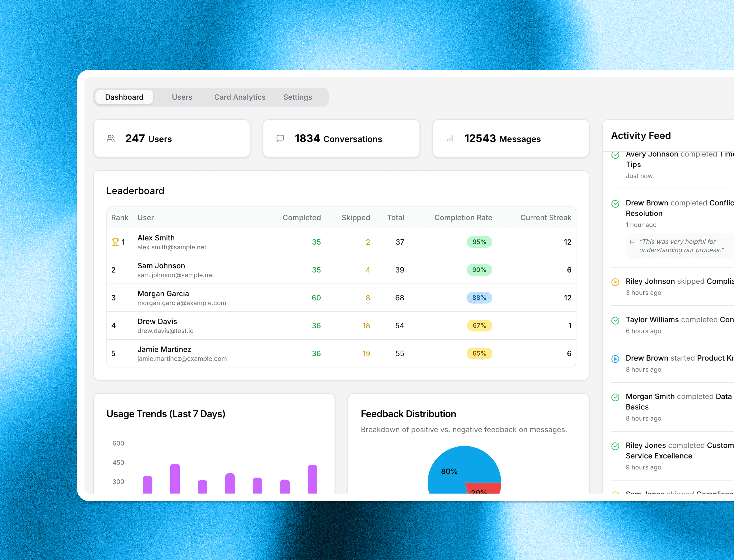
Task: Click alex.smith@sample.net email link
Action: click(172, 247)
